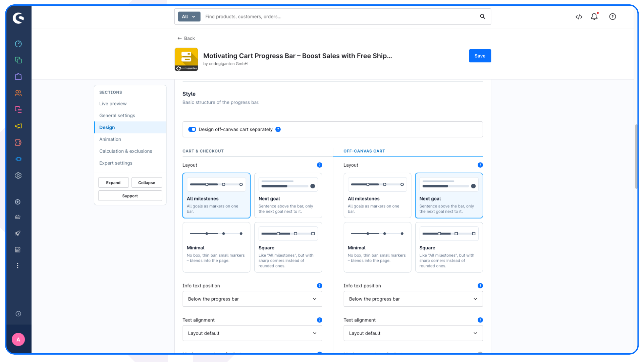Select All milestones layout for Cart & Checkout
The height and width of the screenshot is (362, 644).
point(216,195)
